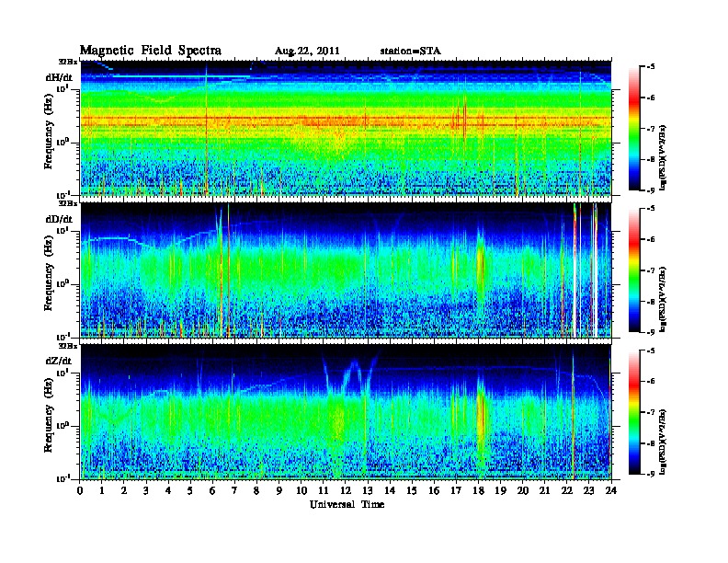Click the hour 11 tick label
This screenshot has height=563, width=728.
pyautogui.click(x=324, y=490)
